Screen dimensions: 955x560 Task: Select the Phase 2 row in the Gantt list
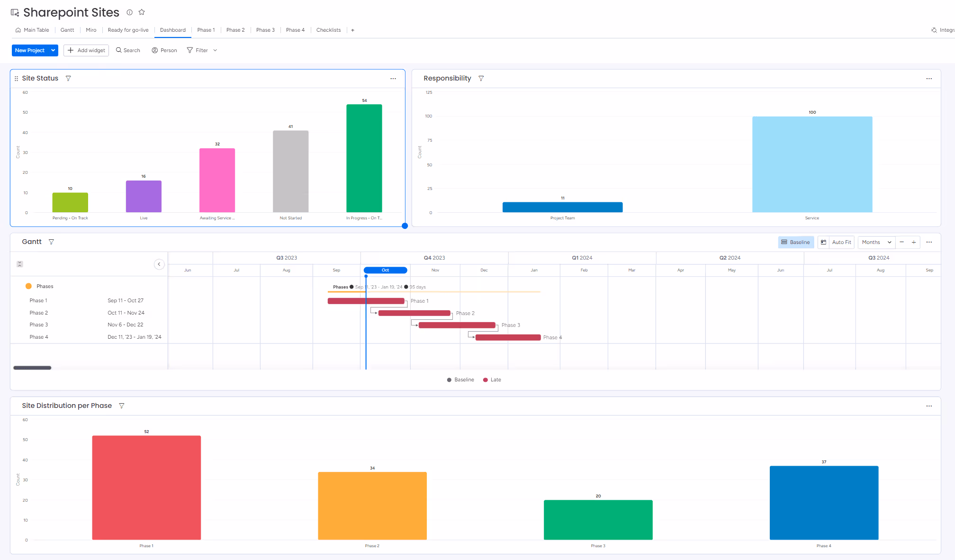click(x=39, y=313)
